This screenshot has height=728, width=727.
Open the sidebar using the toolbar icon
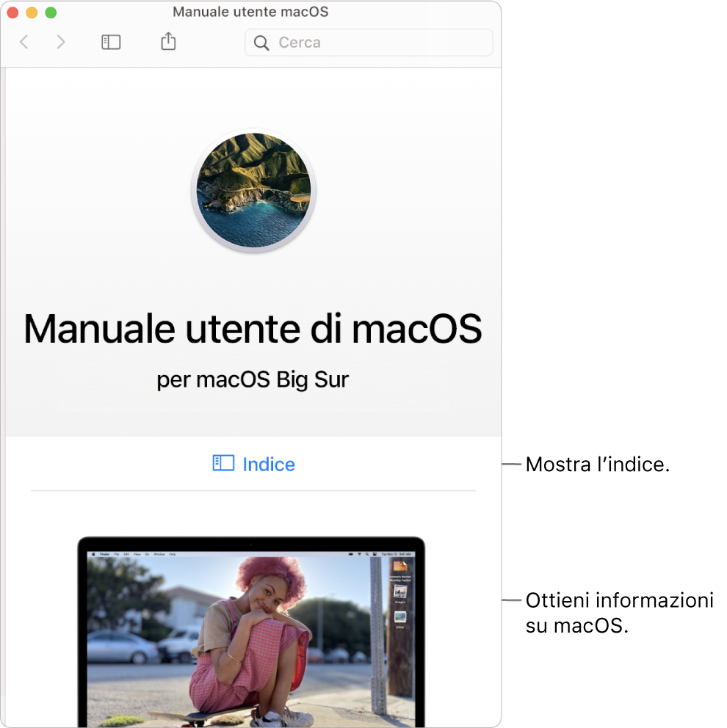[x=110, y=42]
